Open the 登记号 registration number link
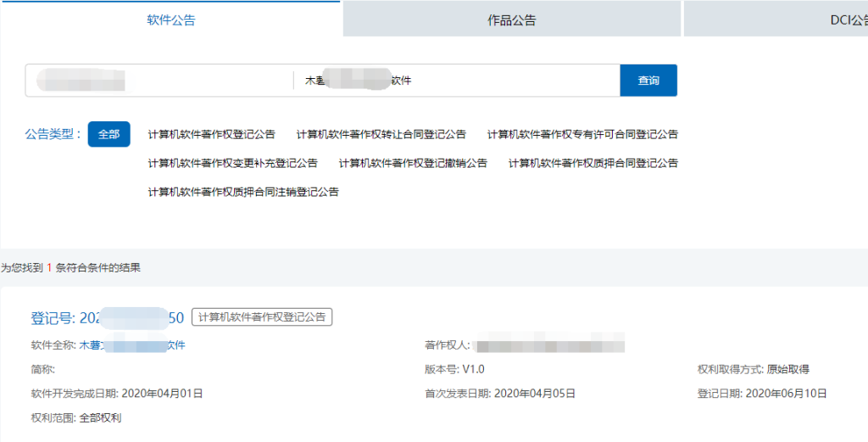This screenshot has width=868, height=442. [x=108, y=317]
